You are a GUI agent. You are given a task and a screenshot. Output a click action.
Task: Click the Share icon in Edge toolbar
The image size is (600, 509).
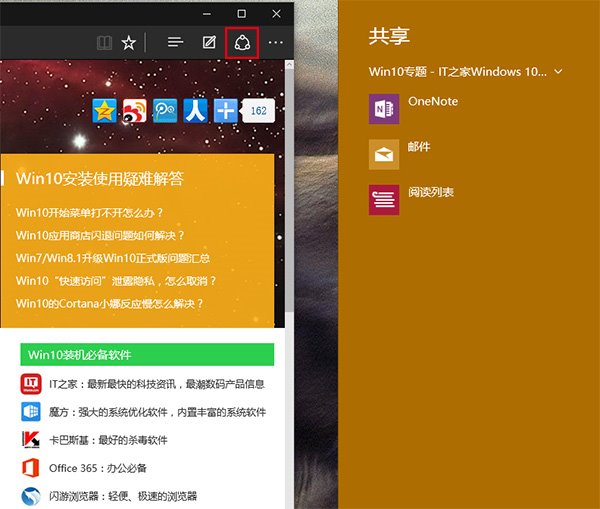coord(242,42)
